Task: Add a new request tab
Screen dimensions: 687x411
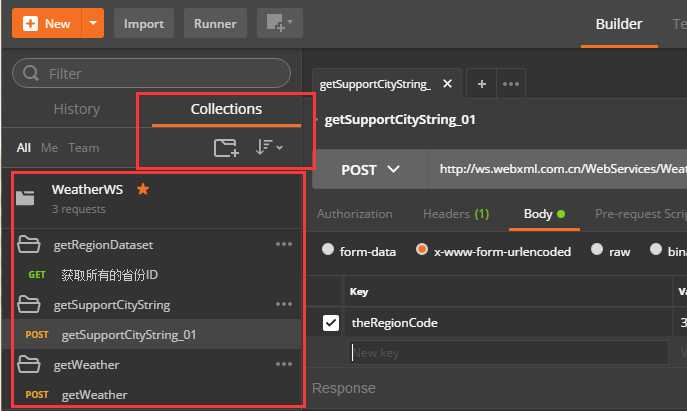Action: click(482, 84)
